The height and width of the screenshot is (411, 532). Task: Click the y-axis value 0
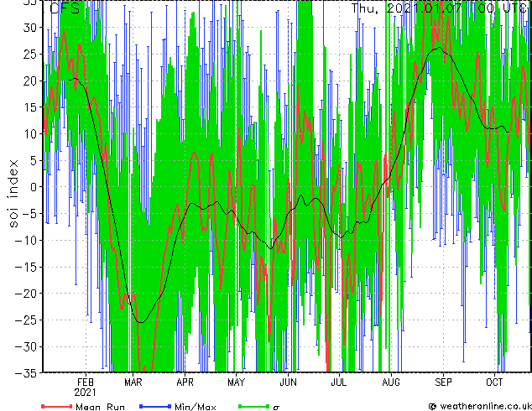[34, 187]
